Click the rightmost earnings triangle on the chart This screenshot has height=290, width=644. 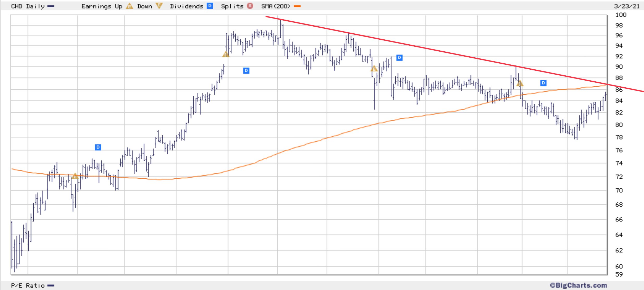[x=520, y=84]
